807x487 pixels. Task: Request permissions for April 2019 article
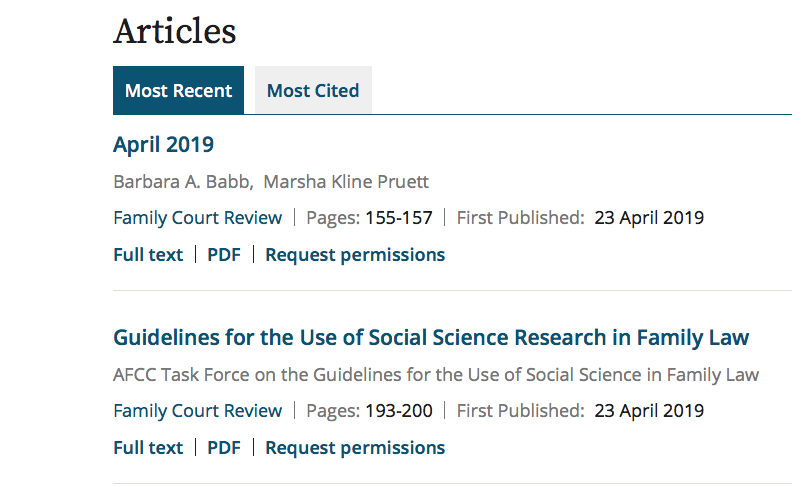point(355,255)
